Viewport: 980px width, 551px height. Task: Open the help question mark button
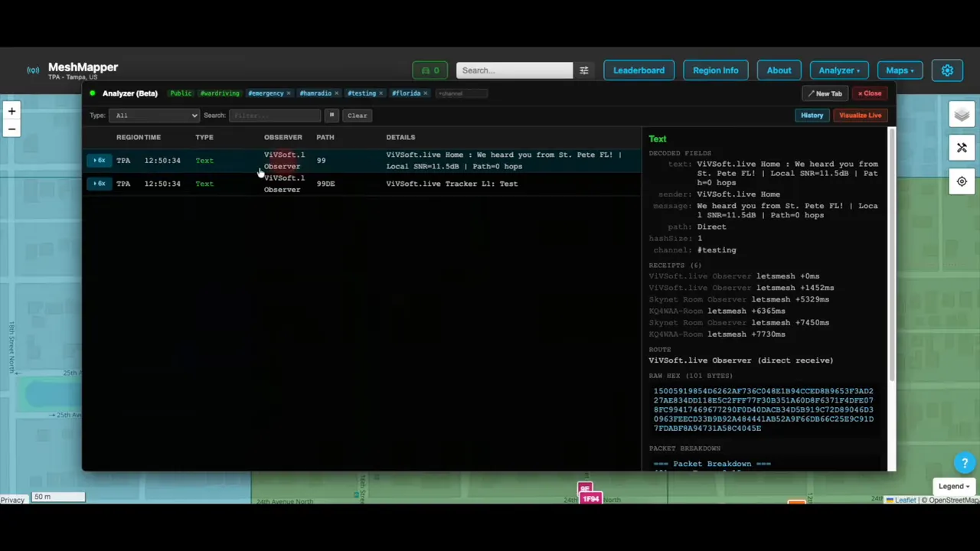[x=965, y=463]
